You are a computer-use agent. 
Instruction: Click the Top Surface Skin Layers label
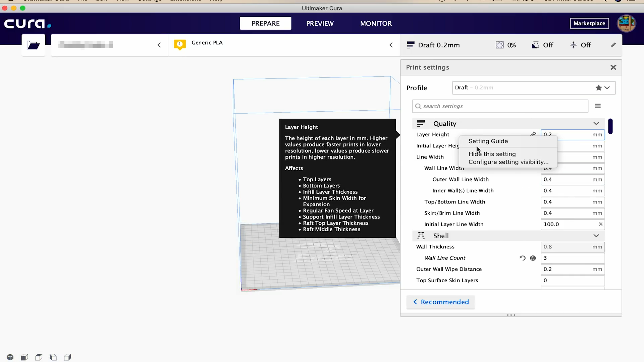coord(447,281)
